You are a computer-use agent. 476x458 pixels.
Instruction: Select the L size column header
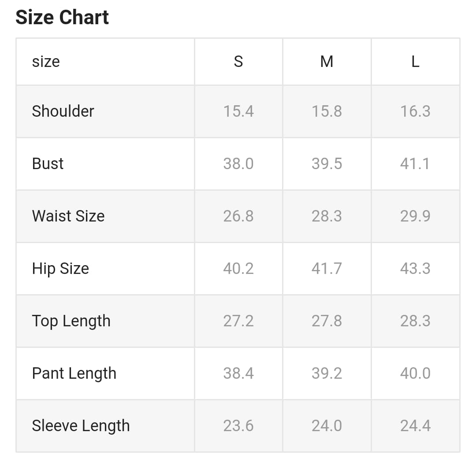(415, 62)
